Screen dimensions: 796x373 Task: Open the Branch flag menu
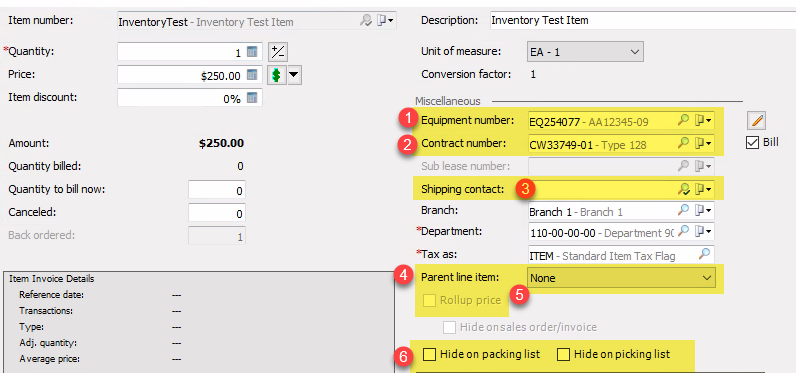click(x=704, y=210)
